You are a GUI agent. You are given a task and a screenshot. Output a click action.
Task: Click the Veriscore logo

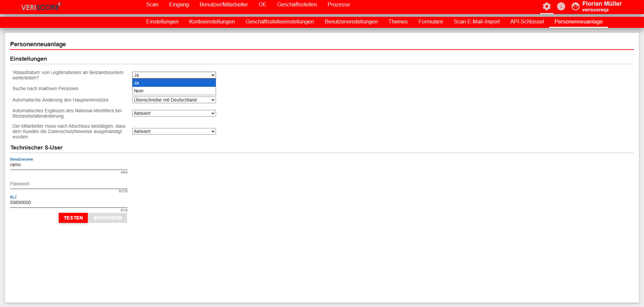(41, 6)
